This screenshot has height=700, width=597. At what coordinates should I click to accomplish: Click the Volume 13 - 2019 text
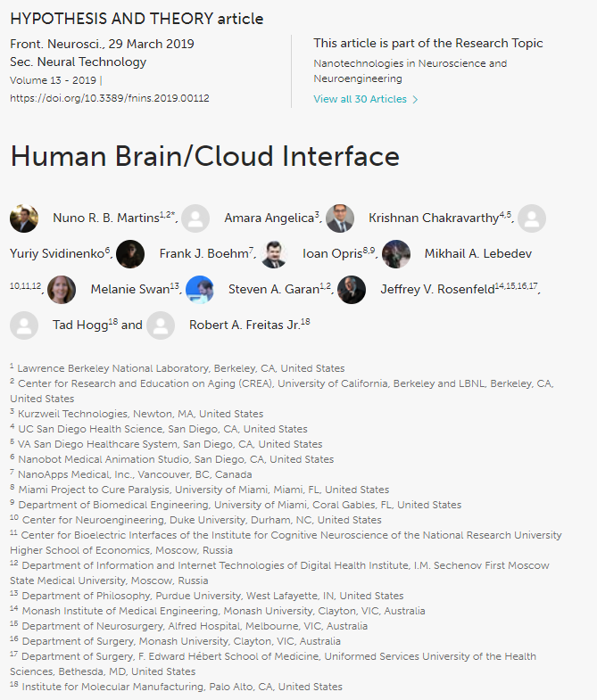[54, 80]
